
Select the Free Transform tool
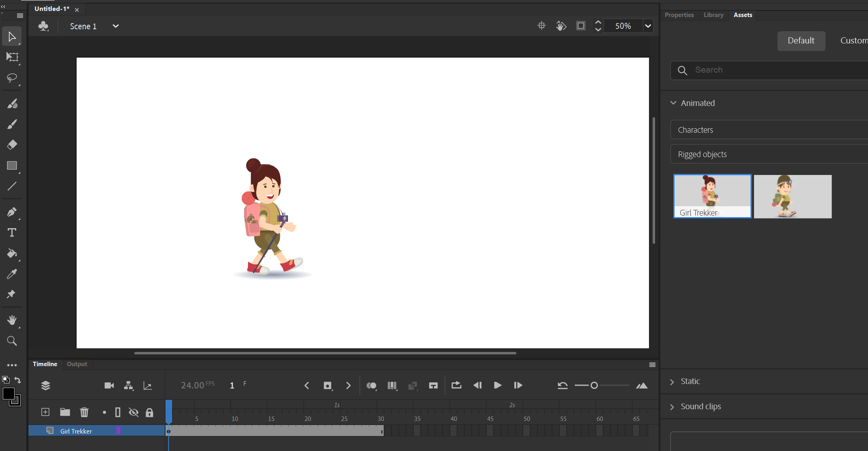coord(12,57)
